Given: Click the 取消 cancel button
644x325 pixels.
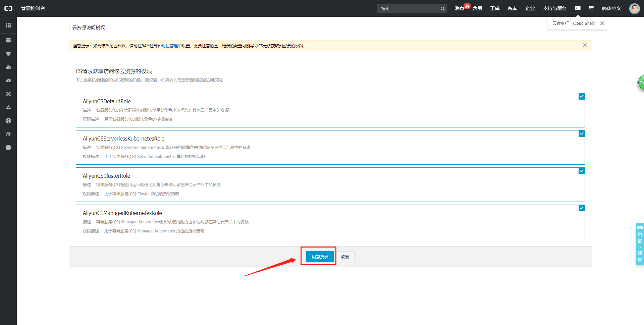Looking at the screenshot, I should 345,257.
